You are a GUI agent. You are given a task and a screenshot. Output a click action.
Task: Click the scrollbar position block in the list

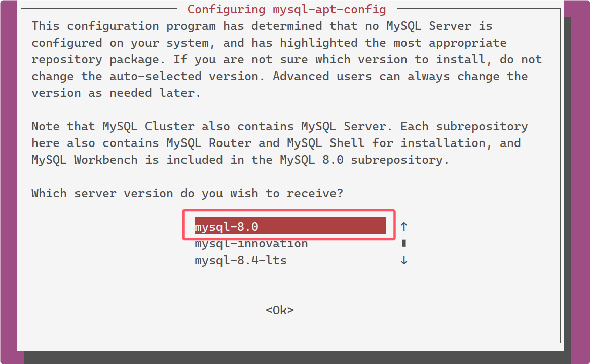(x=404, y=243)
